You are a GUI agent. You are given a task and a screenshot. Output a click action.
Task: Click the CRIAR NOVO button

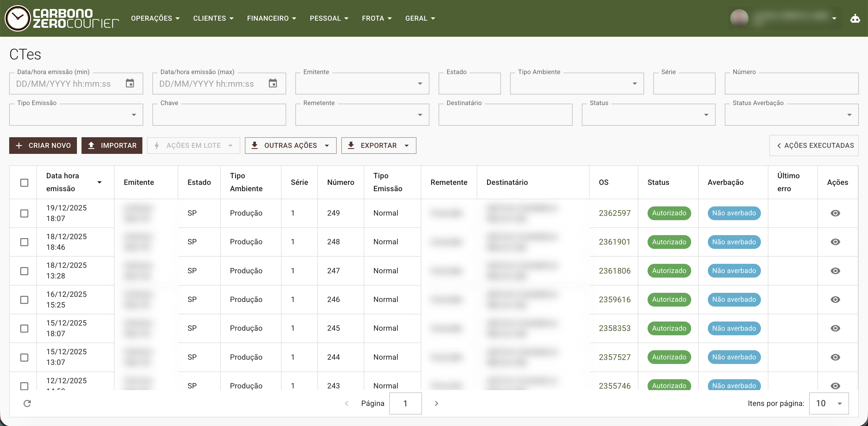[x=43, y=145]
